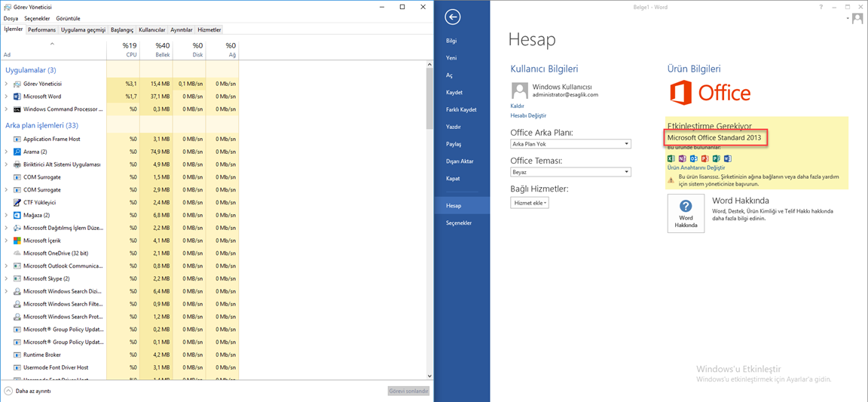Switch to the Hizmetler tab
This screenshot has width=868, height=402.
click(x=209, y=30)
